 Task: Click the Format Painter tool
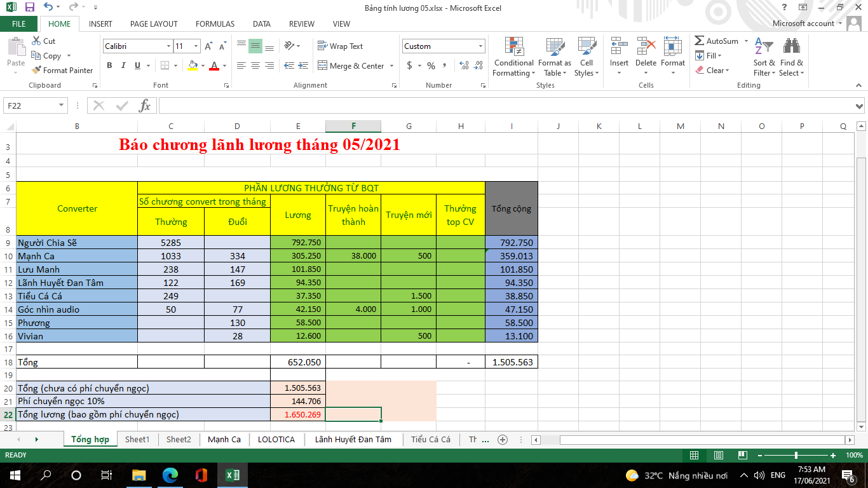coord(62,71)
